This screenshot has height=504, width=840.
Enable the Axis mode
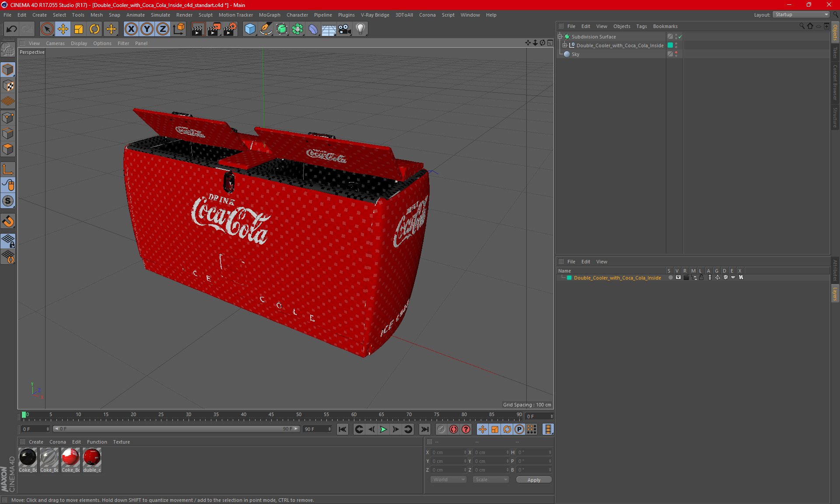pos(8,169)
